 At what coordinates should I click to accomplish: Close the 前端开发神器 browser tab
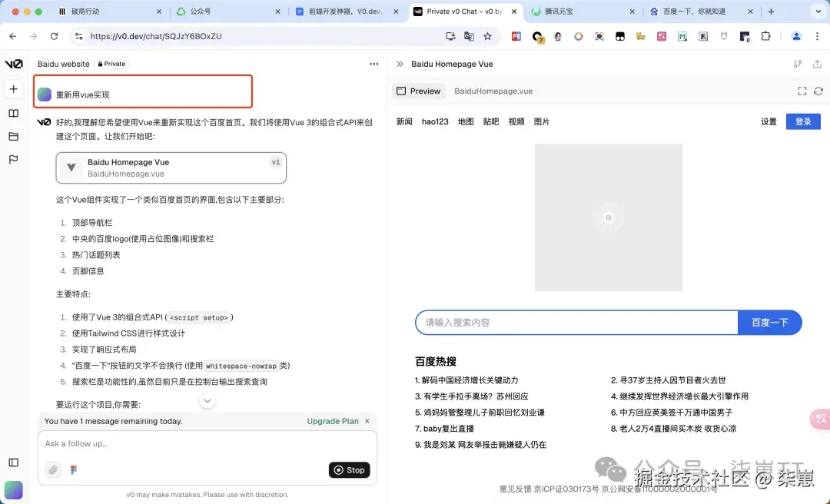pos(396,11)
